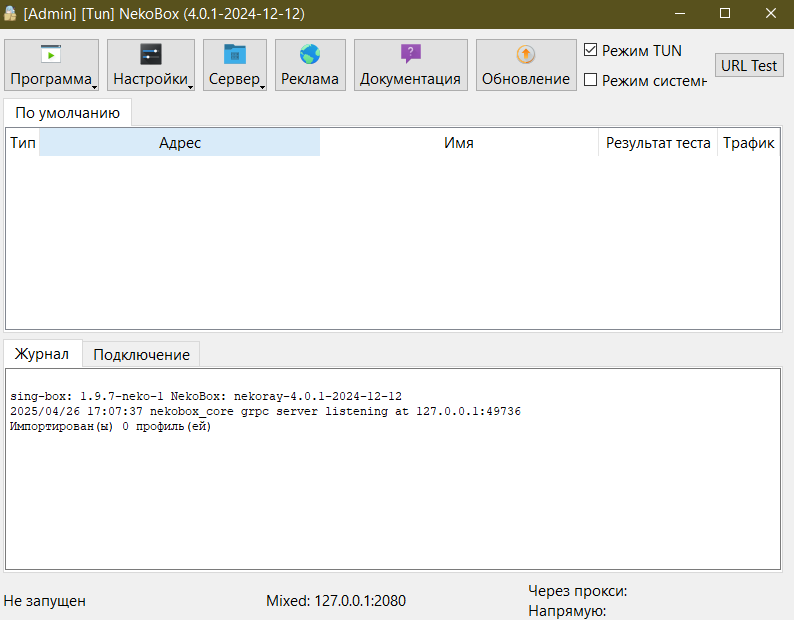
Task: Click the Через прокси status label
Action: [x=578, y=591]
